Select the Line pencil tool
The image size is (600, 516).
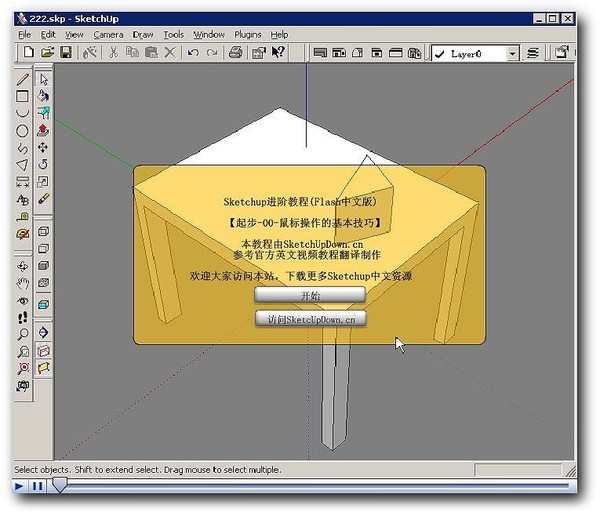pos(23,80)
